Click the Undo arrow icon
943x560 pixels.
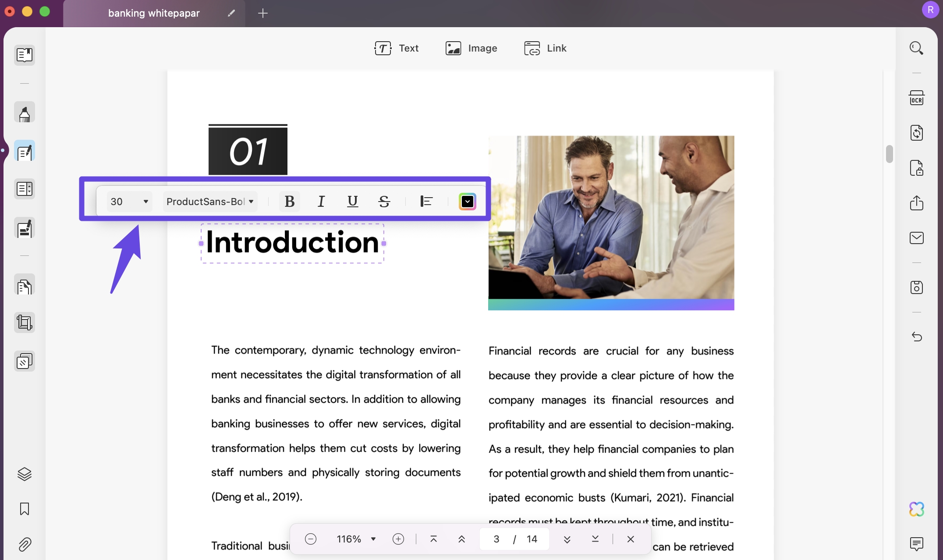click(x=916, y=337)
